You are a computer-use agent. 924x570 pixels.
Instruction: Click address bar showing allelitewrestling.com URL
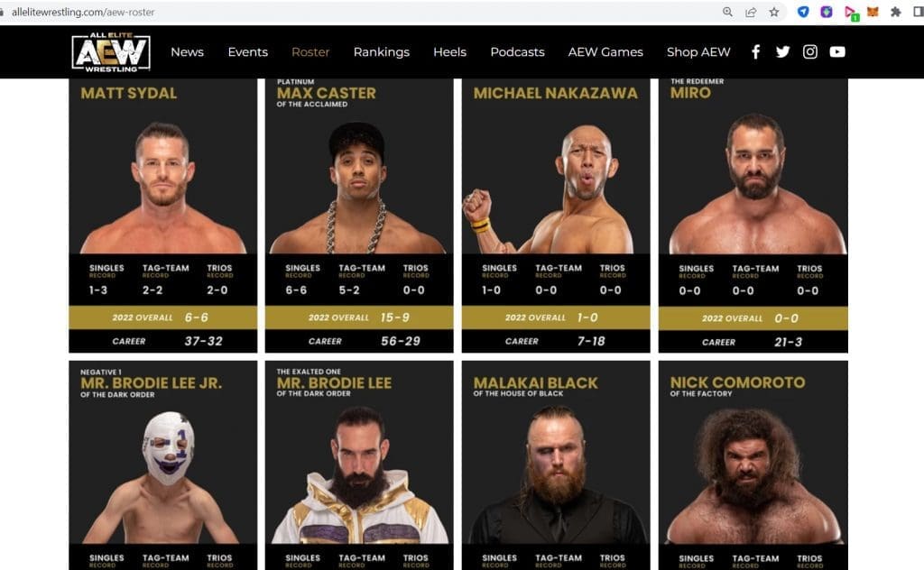click(354, 12)
